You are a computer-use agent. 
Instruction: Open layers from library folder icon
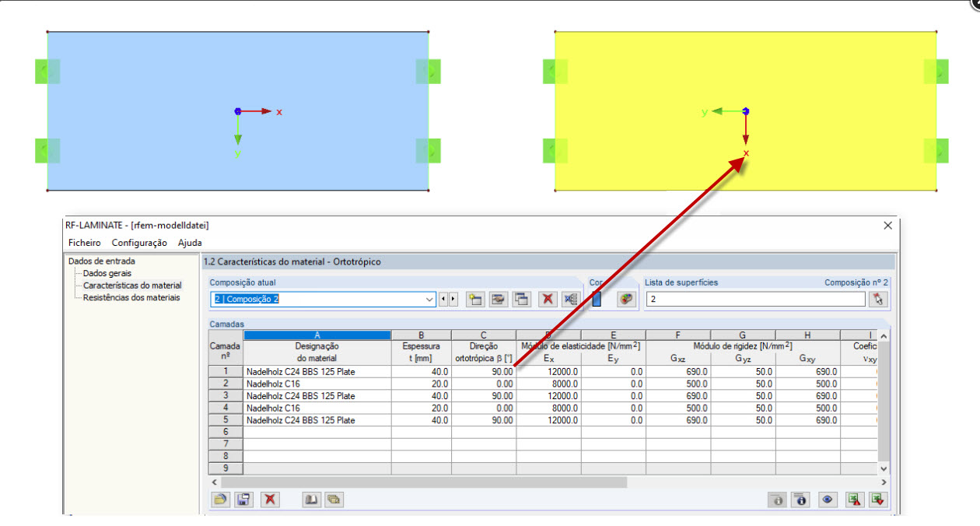click(x=221, y=500)
